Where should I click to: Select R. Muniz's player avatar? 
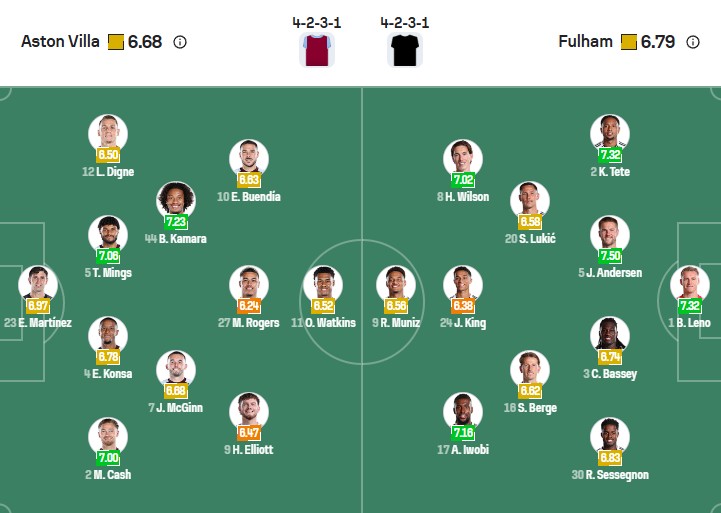396,284
